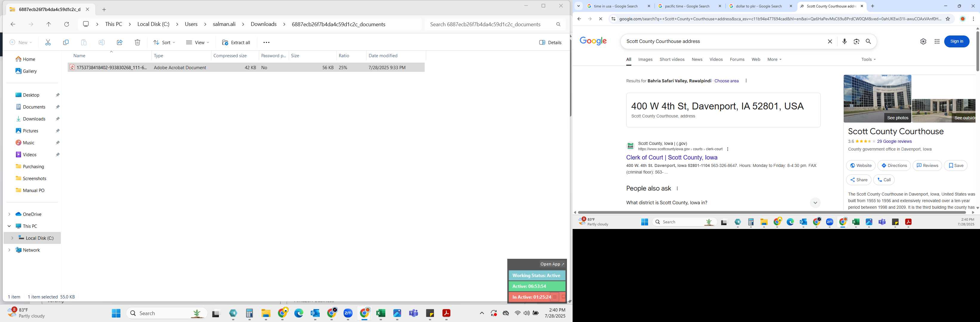The image size is (980, 322).
Task: Open Zoom from the main taskbar
Action: (348, 313)
